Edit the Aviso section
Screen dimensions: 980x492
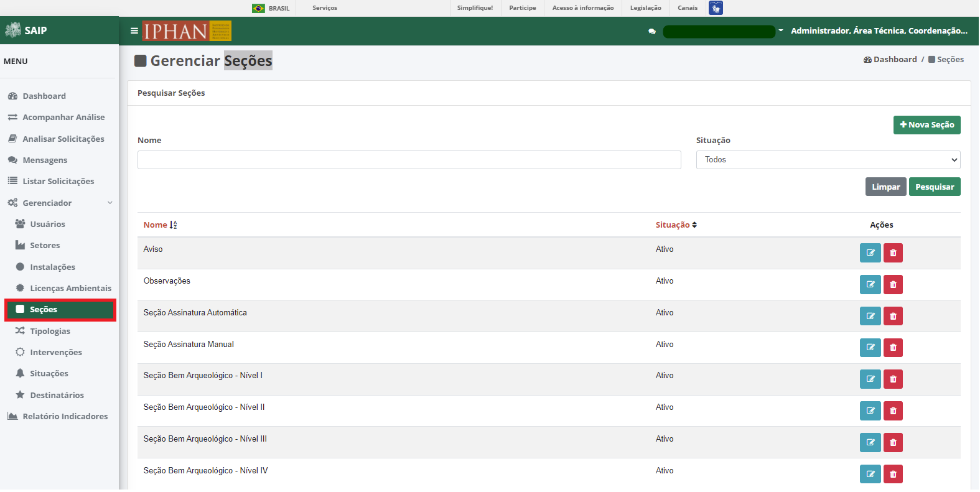point(870,253)
